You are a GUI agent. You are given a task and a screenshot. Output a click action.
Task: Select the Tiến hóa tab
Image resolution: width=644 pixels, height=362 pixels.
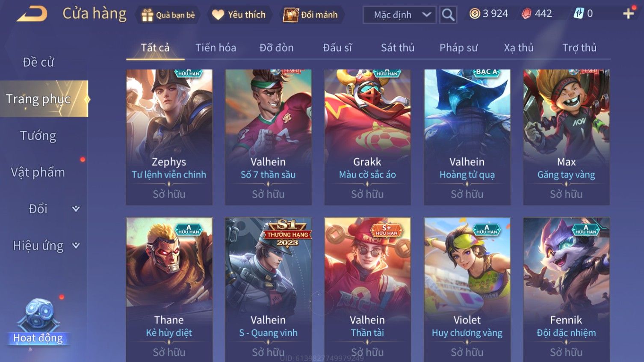(216, 47)
